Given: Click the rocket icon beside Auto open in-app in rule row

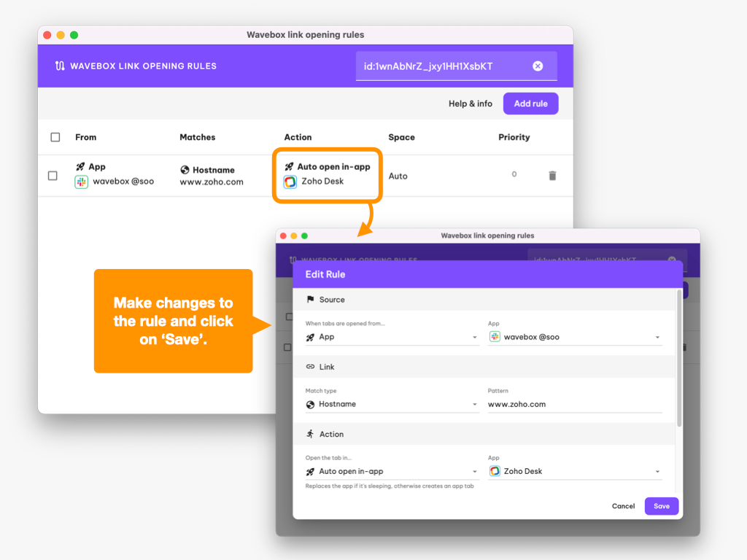Looking at the screenshot, I should pos(289,167).
